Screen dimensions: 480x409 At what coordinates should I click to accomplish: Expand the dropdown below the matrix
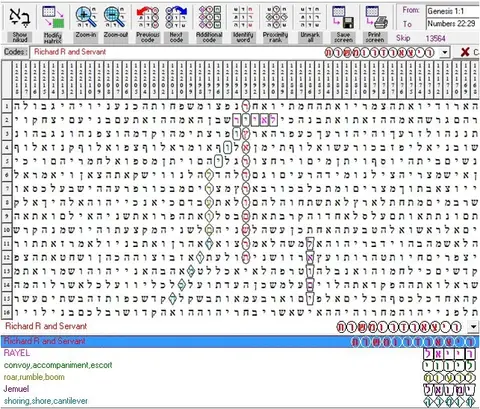(x=473, y=326)
